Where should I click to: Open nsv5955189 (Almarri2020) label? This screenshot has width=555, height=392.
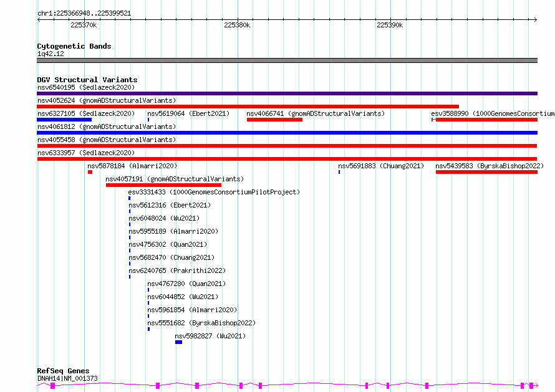coord(173,231)
